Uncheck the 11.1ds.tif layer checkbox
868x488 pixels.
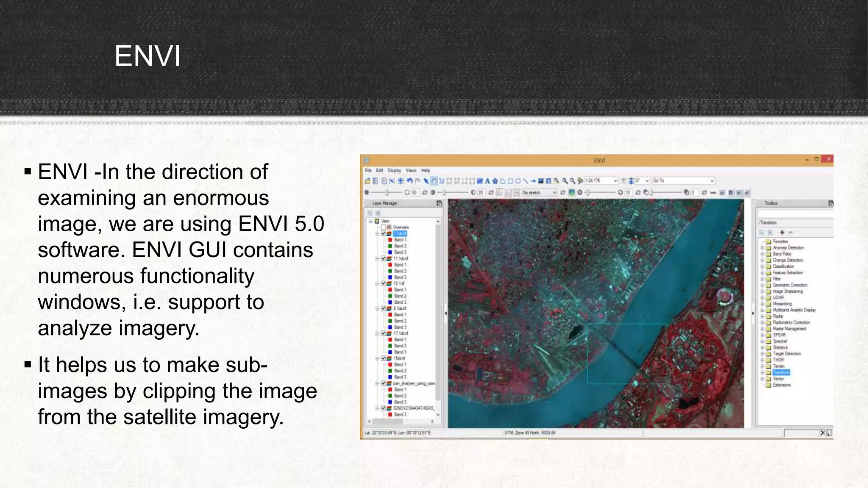coord(383,258)
